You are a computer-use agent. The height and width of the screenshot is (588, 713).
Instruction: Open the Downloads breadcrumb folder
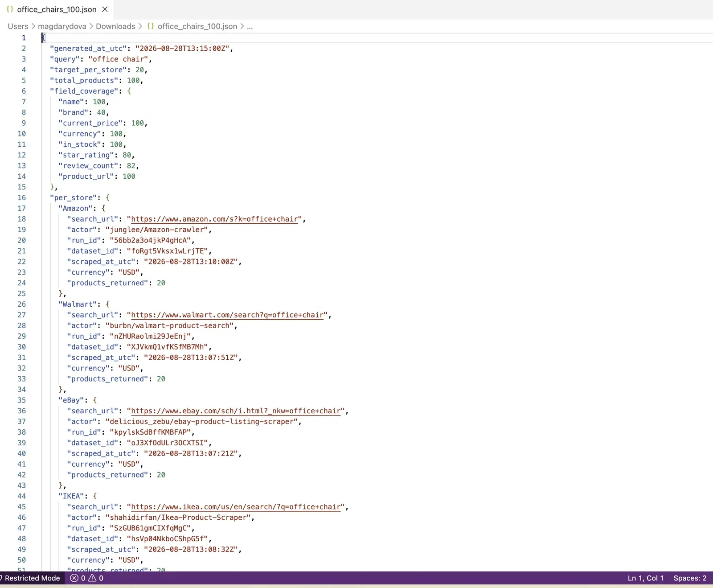point(115,26)
